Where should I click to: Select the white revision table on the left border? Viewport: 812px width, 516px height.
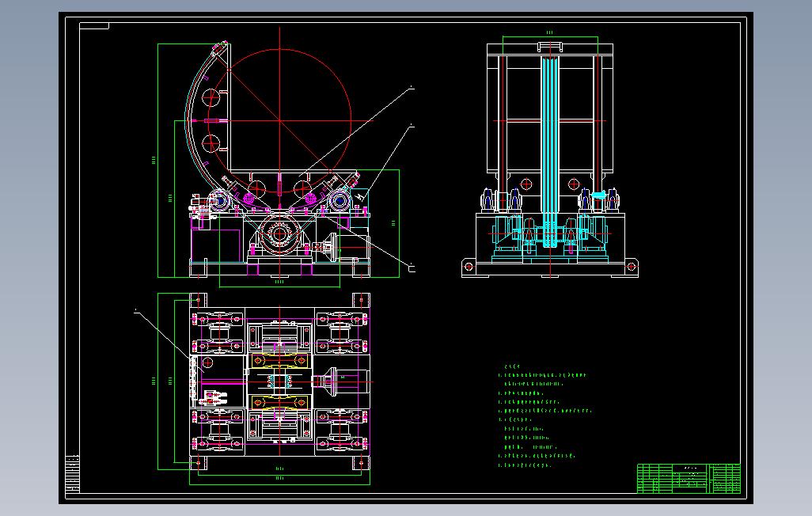point(73,473)
